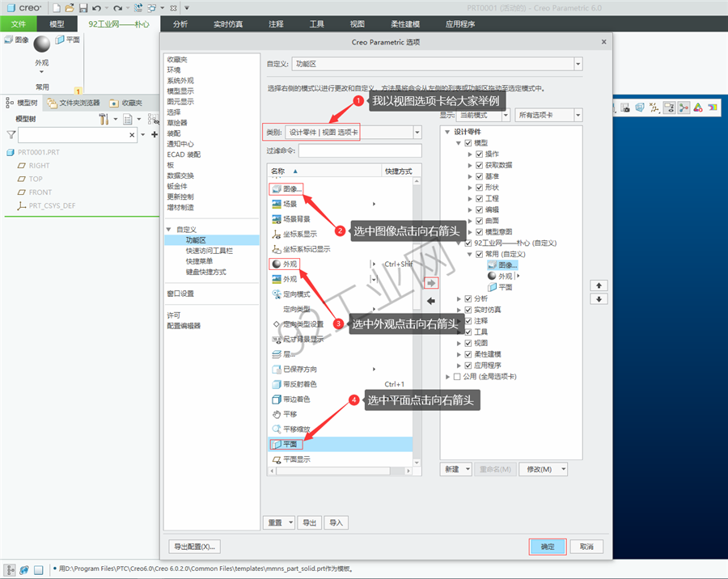Viewport: 728px width, 579px height.
Task: Select 快速访问工具栏 in options list
Action: click(x=210, y=251)
